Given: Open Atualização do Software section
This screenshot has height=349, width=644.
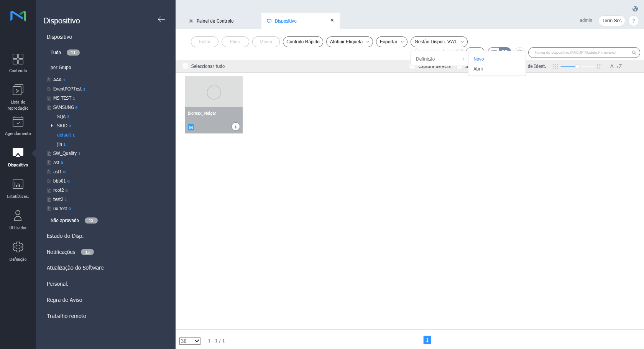Looking at the screenshot, I should [75, 268].
